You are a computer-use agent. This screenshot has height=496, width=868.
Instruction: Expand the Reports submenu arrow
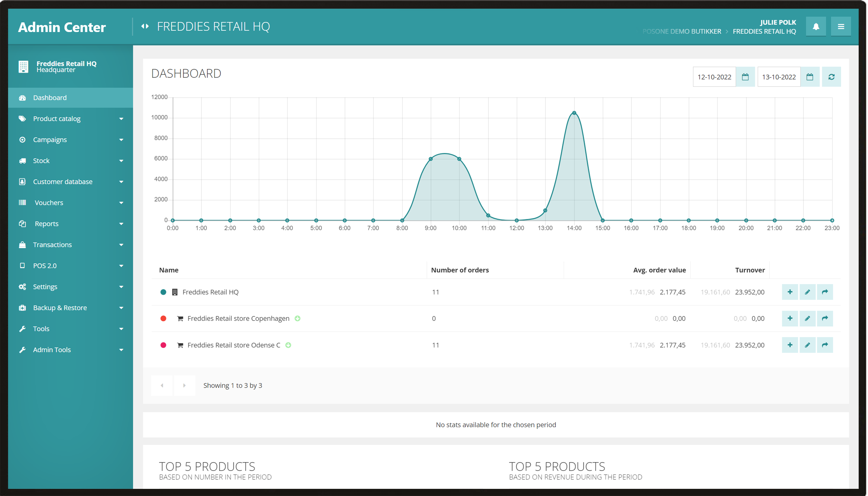click(121, 224)
